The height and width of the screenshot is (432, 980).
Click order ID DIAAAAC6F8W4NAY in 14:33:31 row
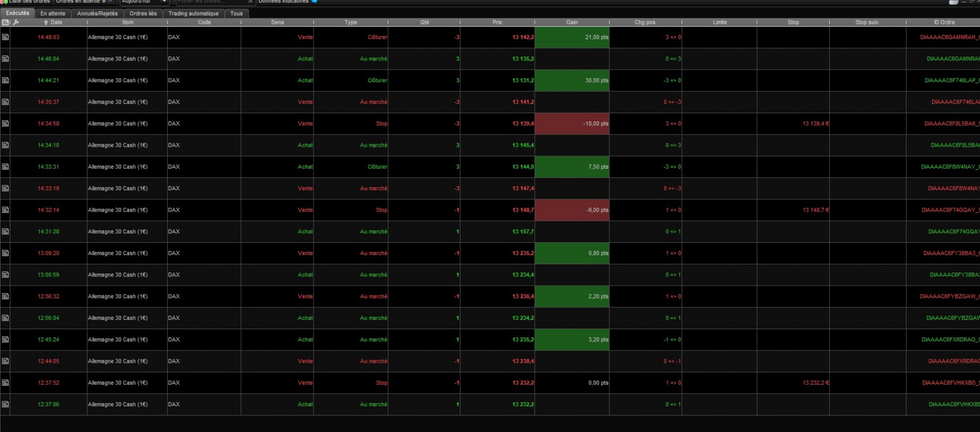(950, 167)
